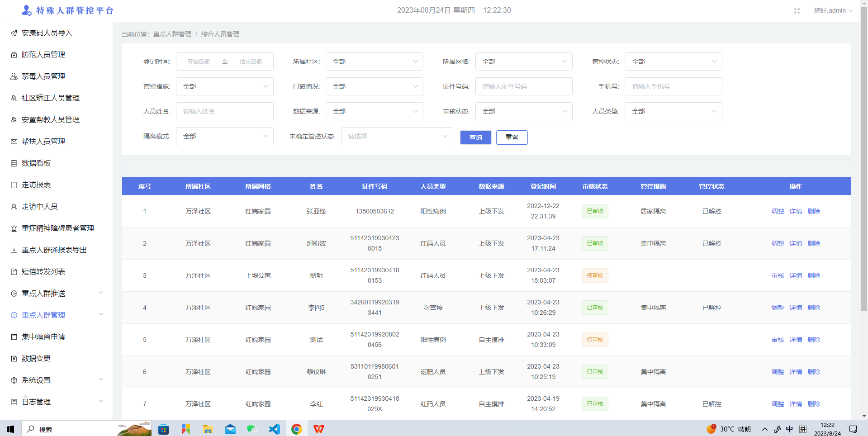Image resolution: width=868 pixels, height=436 pixels.
Task: Go to 社区矫正人员管理
Action: pyautogui.click(x=51, y=98)
